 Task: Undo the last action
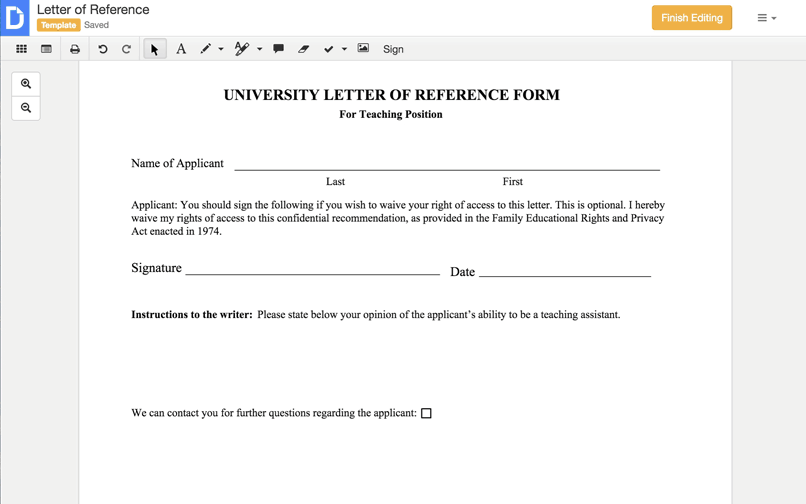click(x=102, y=49)
